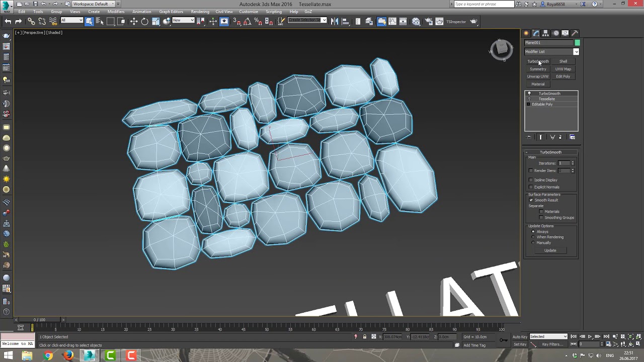Screen dimensions: 644x362
Task: Open the Motion tab in command panel
Action: [x=556, y=33]
